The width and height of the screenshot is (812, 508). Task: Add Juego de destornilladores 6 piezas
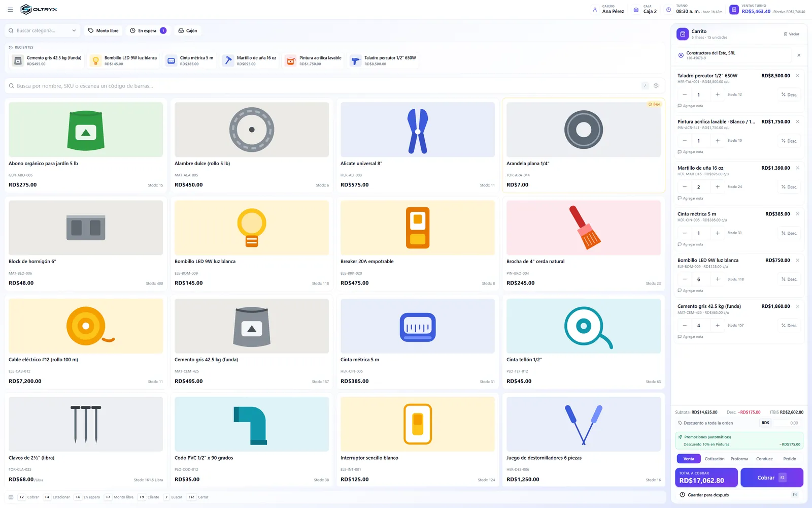tap(584, 439)
